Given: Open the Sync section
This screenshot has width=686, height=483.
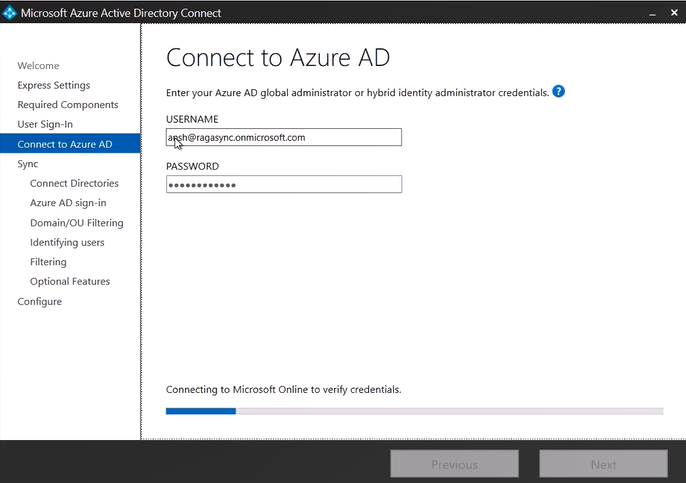Looking at the screenshot, I should pyautogui.click(x=28, y=164).
